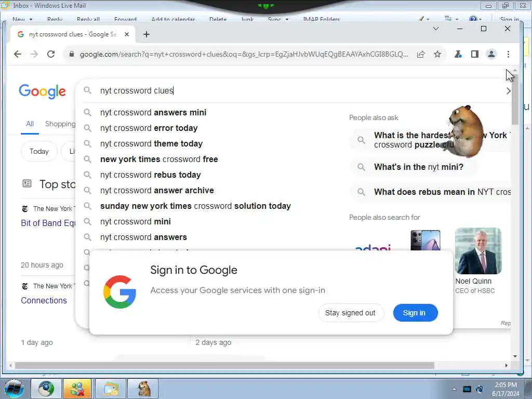The image size is (532, 399).
Task: Click the Google G logo in the sign-in card
Action: tap(119, 292)
